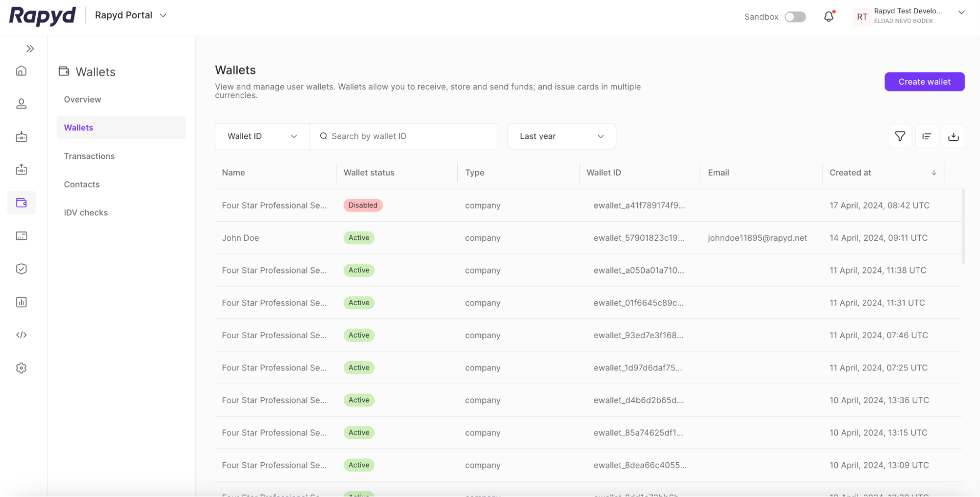980x497 pixels.
Task: Select IDV checks menu item
Action: point(86,212)
